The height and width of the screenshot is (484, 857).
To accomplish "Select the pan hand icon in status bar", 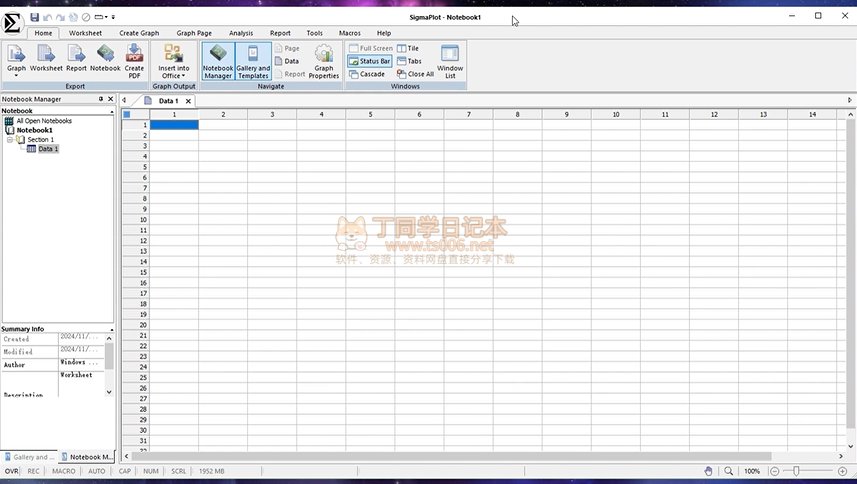I will tap(708, 471).
